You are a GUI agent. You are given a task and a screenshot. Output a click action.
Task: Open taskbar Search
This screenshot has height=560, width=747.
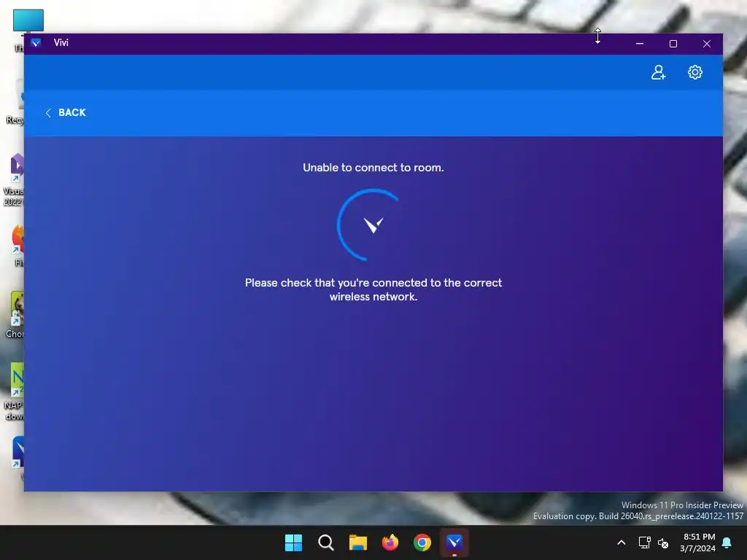click(326, 542)
